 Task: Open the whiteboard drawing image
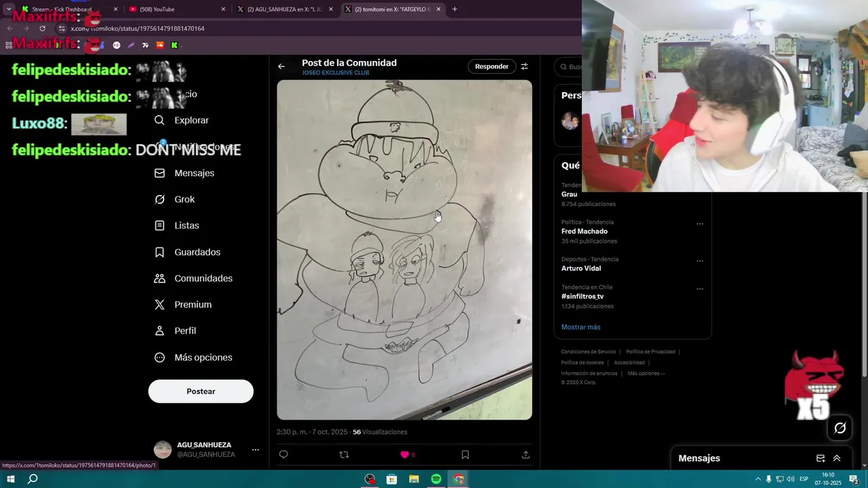click(x=404, y=250)
